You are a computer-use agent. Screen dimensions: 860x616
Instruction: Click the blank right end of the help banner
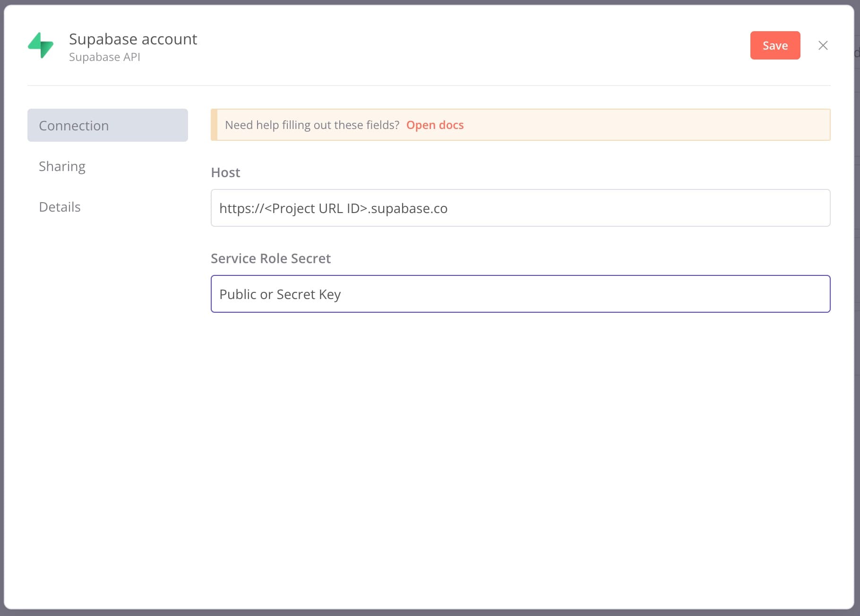pos(709,125)
